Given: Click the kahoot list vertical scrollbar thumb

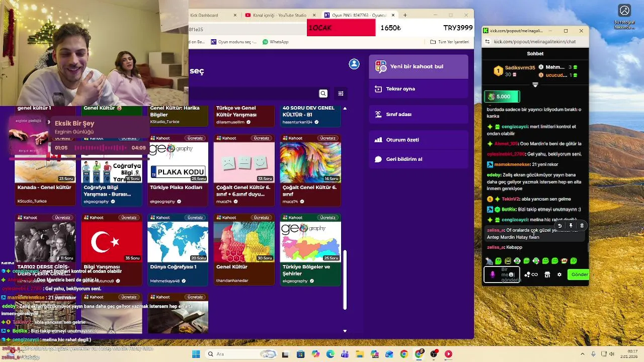Looking at the screenshot, I should pos(345,280).
